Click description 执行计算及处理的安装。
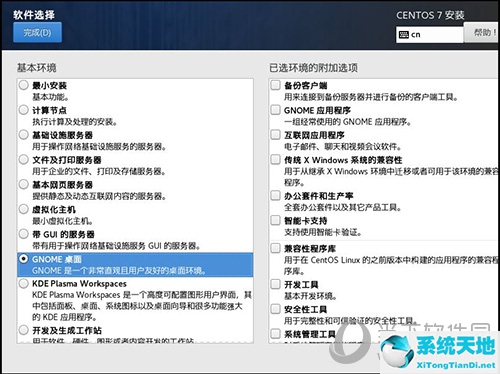 click(x=75, y=122)
